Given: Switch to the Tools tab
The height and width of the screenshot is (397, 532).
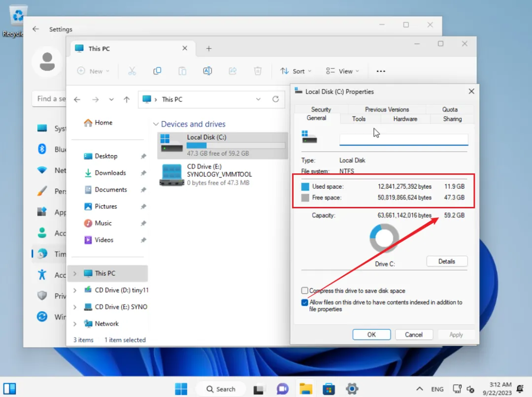Looking at the screenshot, I should [x=359, y=119].
